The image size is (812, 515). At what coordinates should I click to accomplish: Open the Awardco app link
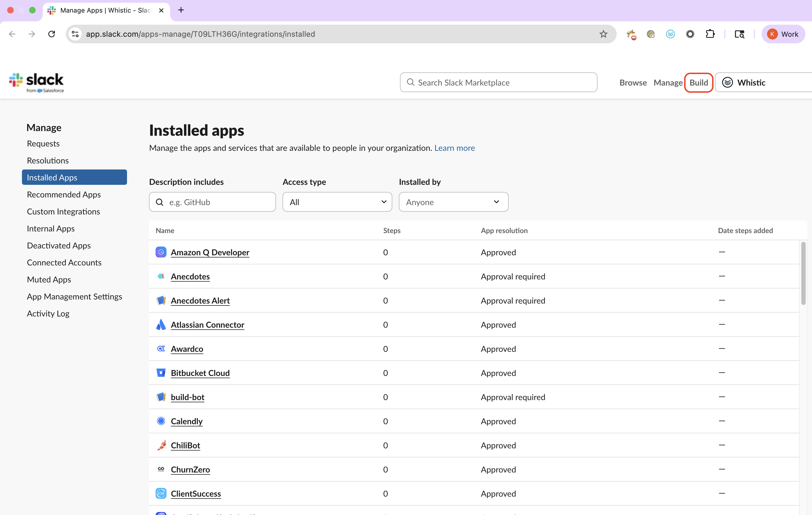click(187, 349)
